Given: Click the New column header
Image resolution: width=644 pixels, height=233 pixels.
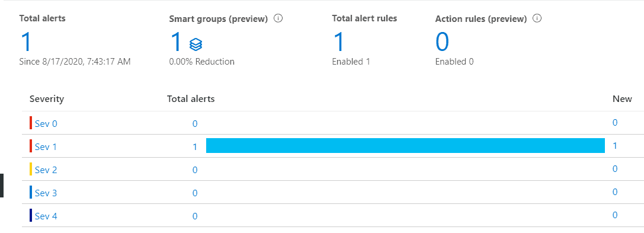Looking at the screenshot, I should 622,99.
